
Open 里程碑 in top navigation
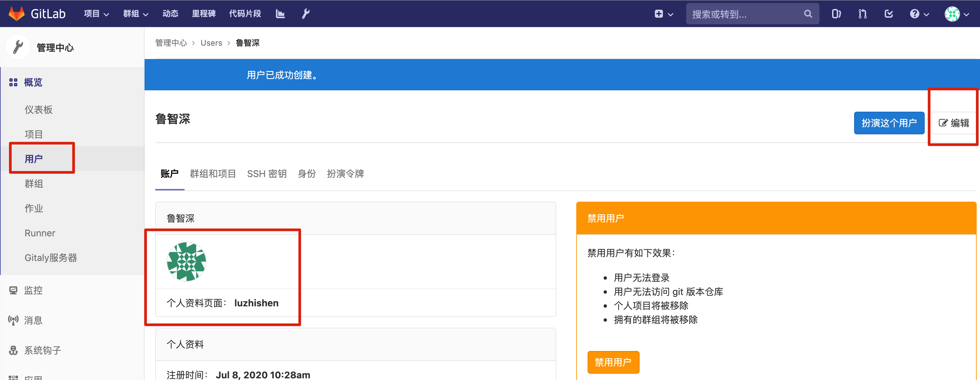click(x=204, y=14)
